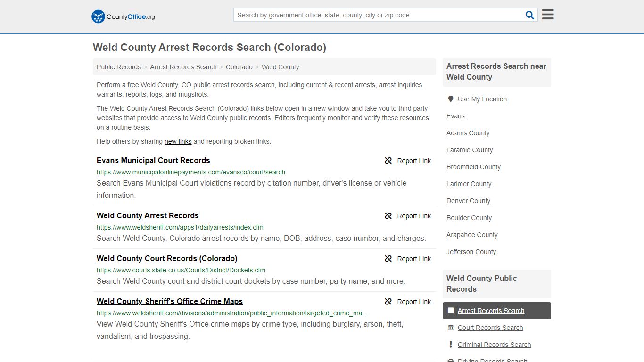Go to Weld County breadcrumb
The image size is (644, 362).
click(x=281, y=67)
